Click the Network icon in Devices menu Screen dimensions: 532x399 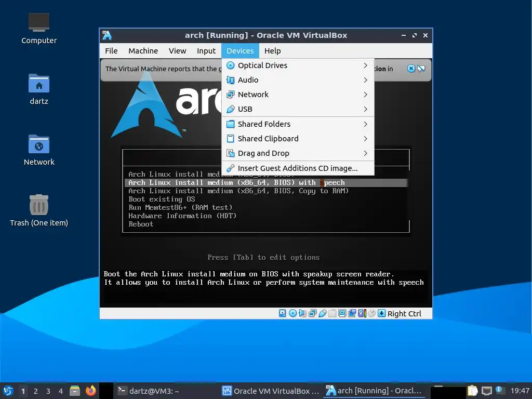230,95
